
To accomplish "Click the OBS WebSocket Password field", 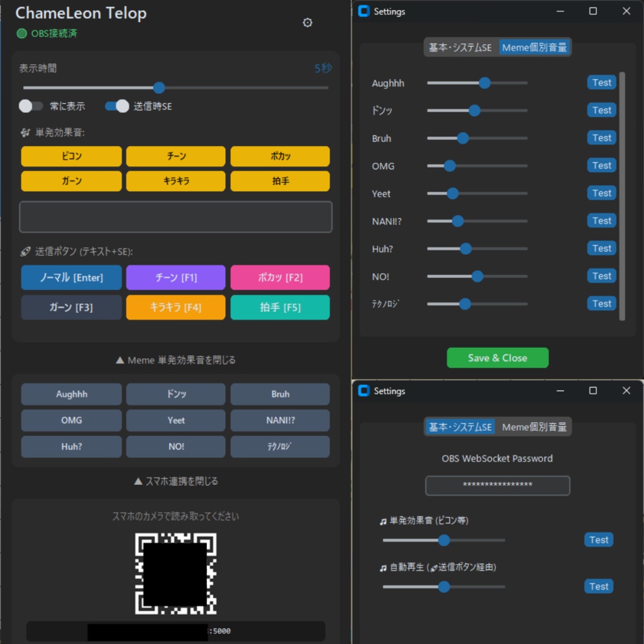I will point(497,486).
